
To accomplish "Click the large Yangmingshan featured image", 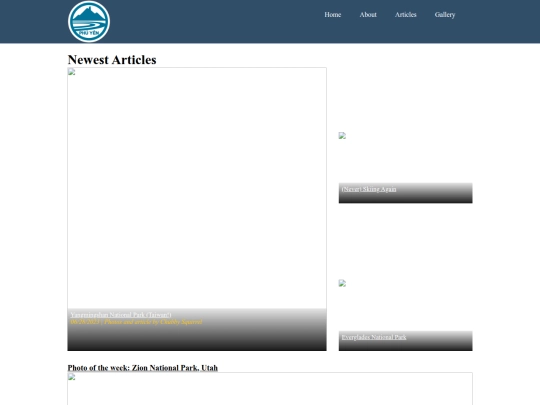I will click(x=197, y=209).
